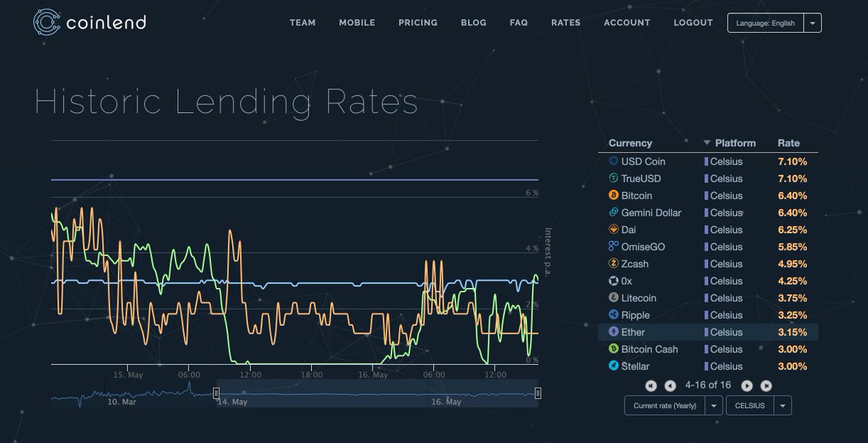Go to previous page of rates table

tap(670, 386)
